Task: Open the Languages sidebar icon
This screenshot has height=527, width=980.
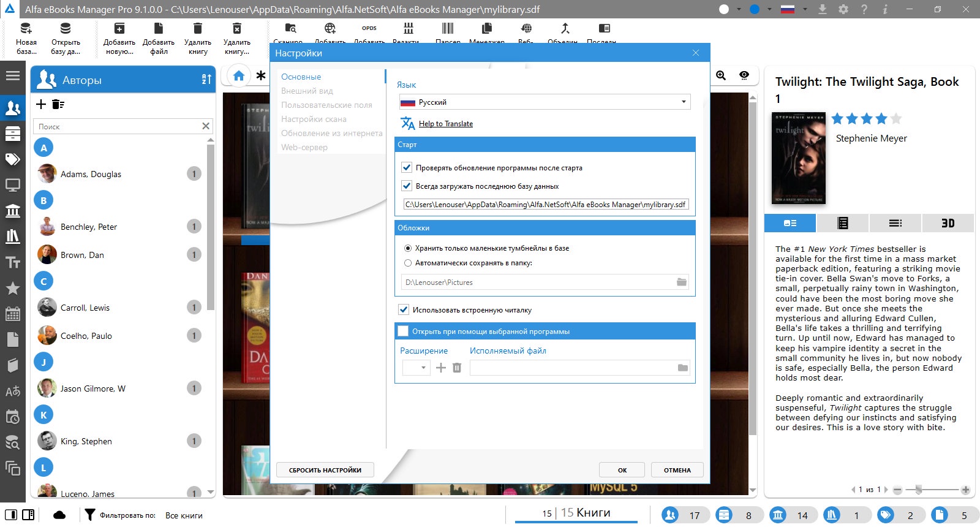Action: pyautogui.click(x=13, y=391)
